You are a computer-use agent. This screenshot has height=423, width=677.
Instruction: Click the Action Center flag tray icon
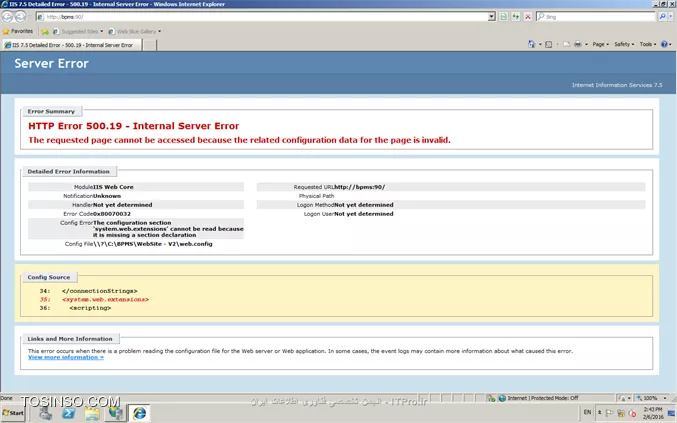click(x=609, y=413)
